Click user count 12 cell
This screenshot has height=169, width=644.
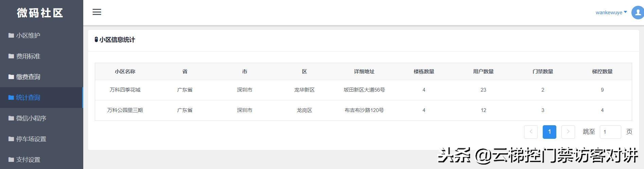click(x=483, y=110)
